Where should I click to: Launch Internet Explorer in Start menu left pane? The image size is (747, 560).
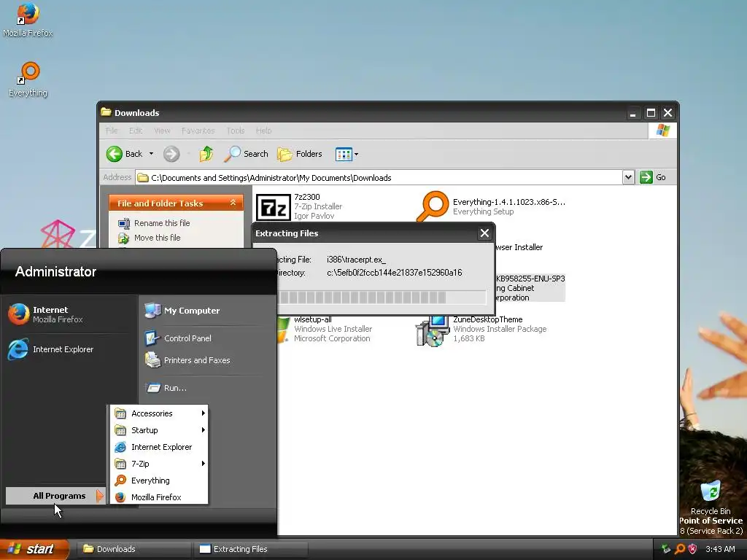pyautogui.click(x=70, y=349)
